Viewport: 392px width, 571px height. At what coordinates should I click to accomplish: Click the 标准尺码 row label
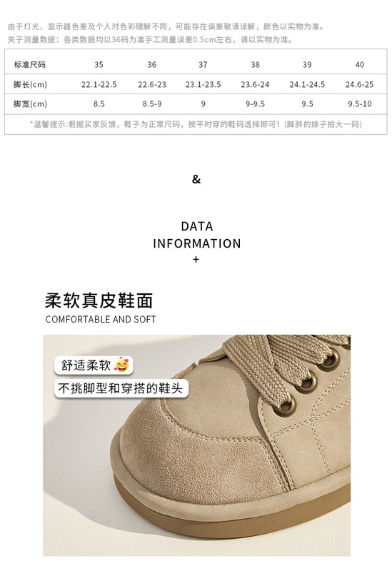[x=29, y=64]
